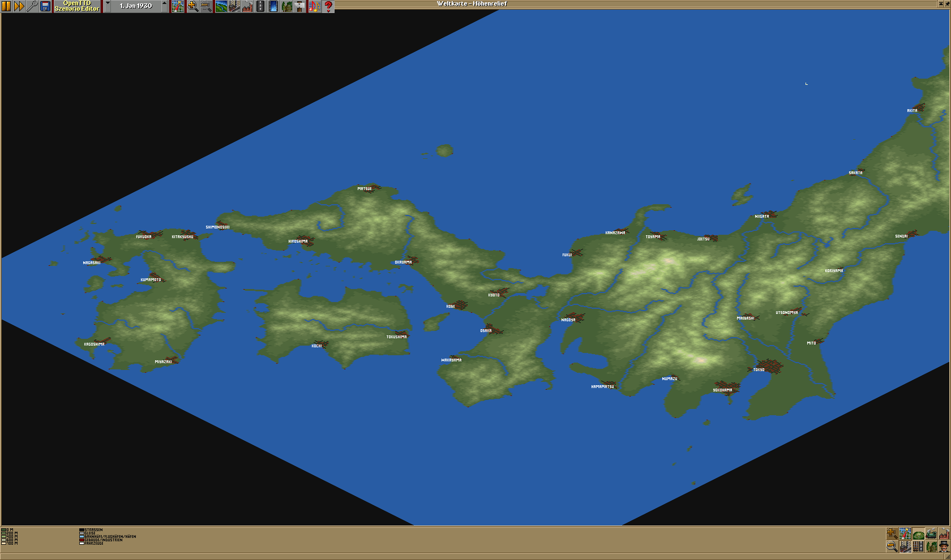
Task: Open help with the red question mark
Action: point(328,6)
